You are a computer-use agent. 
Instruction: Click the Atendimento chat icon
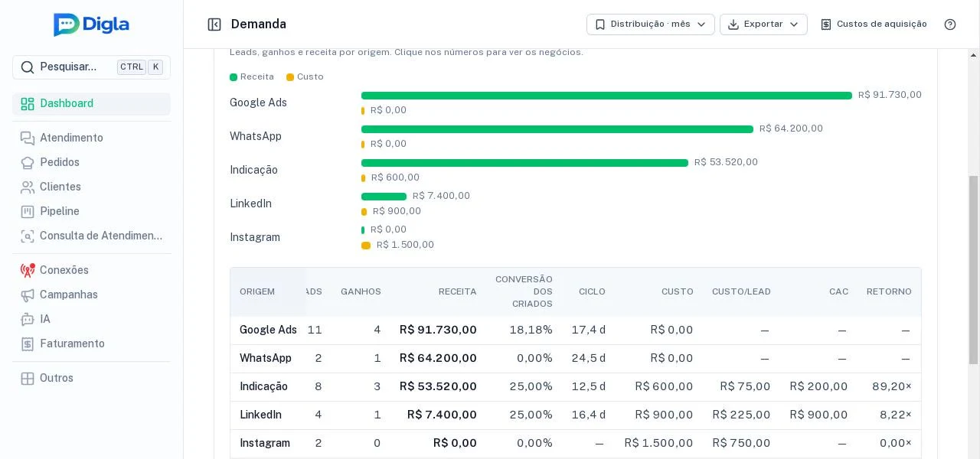tap(28, 138)
